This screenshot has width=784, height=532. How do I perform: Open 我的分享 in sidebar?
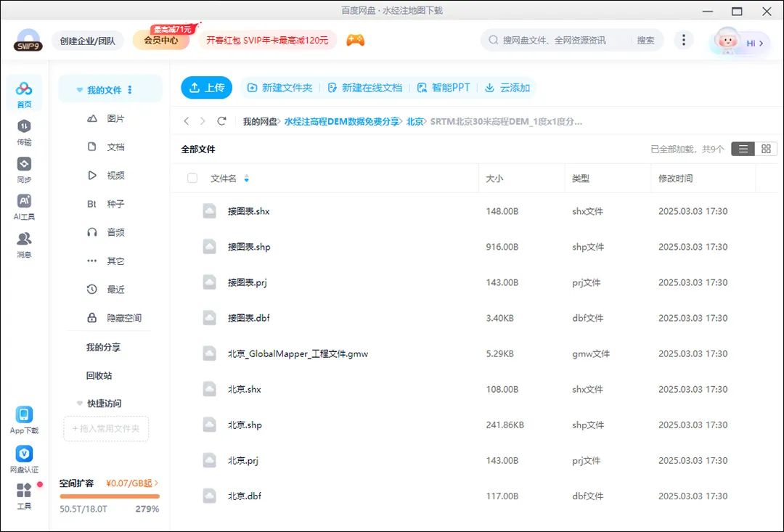click(x=103, y=347)
